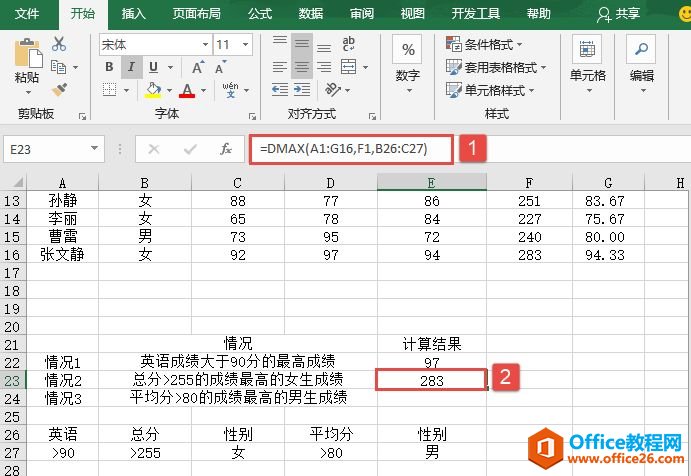Click the 共享 share button

click(x=618, y=14)
